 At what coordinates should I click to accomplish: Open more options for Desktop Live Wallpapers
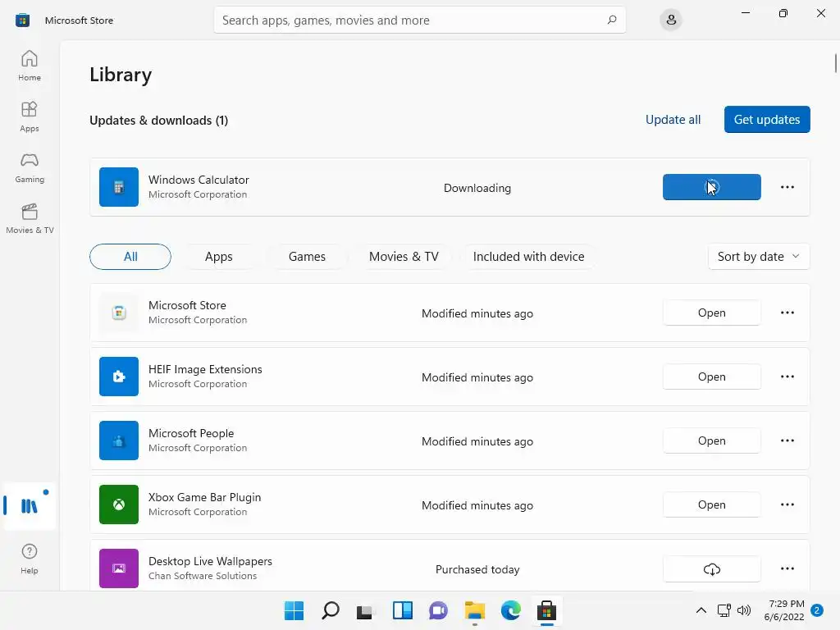[787, 568]
